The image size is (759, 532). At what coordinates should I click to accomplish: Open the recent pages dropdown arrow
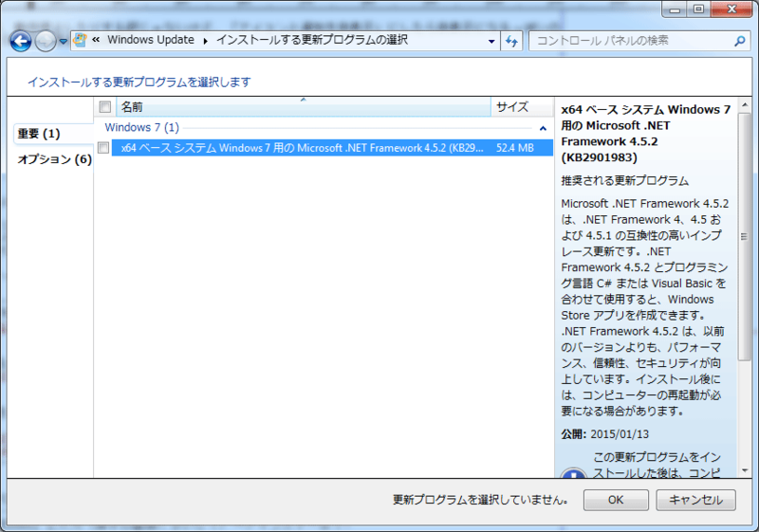coord(63,42)
